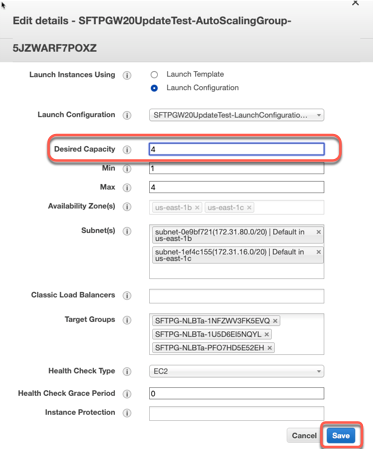Open info tooltip for Availability Zone(s)
373x449 pixels.
click(x=127, y=207)
